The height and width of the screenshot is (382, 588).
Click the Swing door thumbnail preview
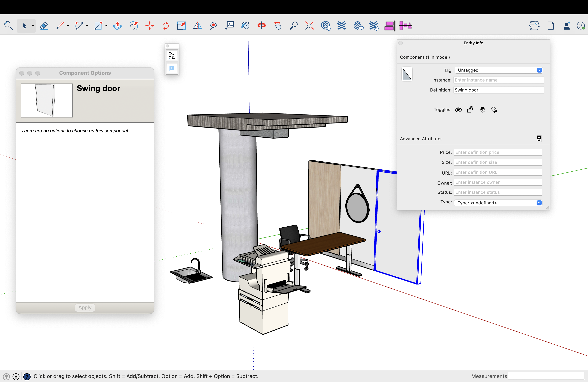(x=47, y=100)
